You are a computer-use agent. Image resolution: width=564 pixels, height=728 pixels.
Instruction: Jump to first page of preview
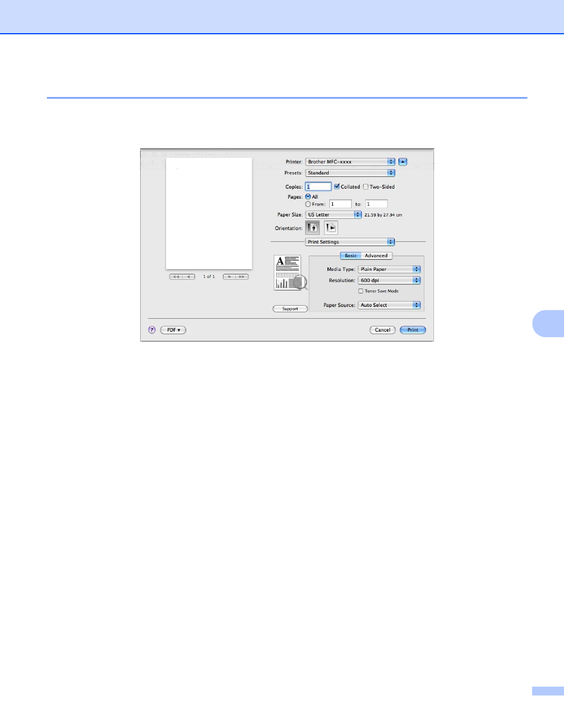pos(176,277)
